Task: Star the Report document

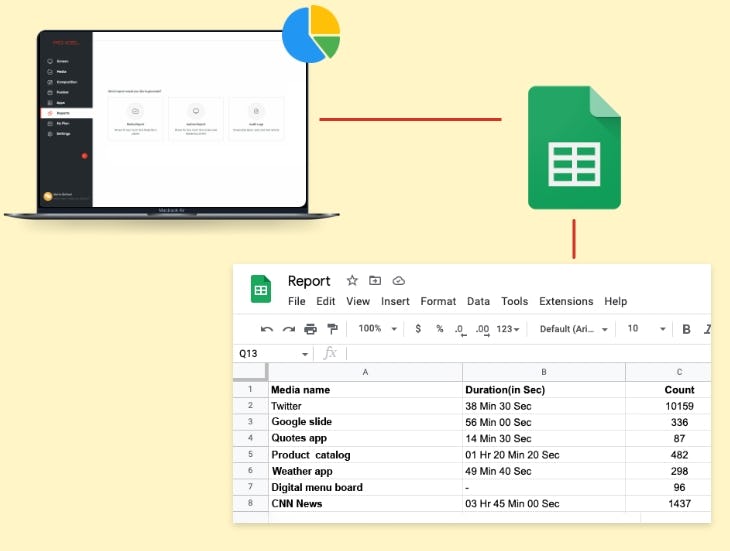Action: (x=352, y=281)
